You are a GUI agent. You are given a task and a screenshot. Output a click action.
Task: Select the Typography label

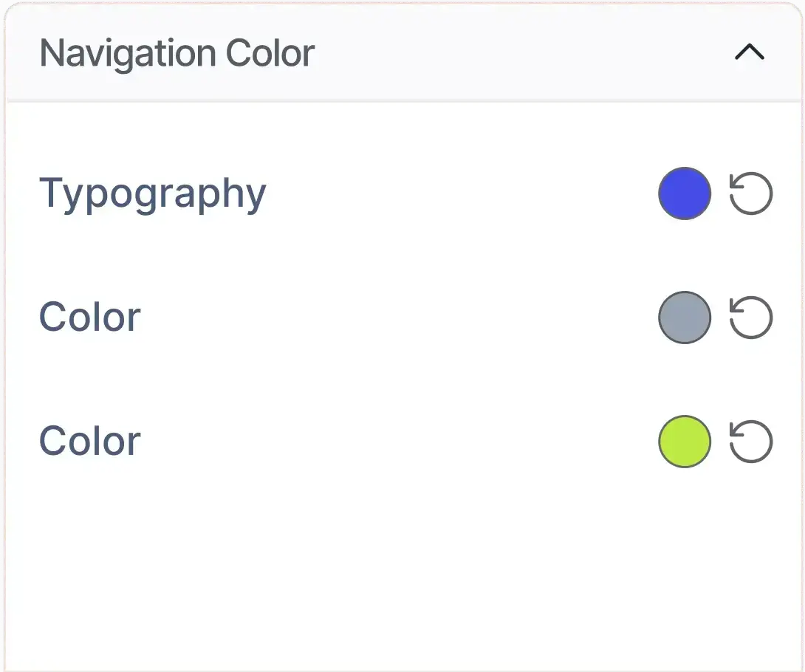click(153, 194)
